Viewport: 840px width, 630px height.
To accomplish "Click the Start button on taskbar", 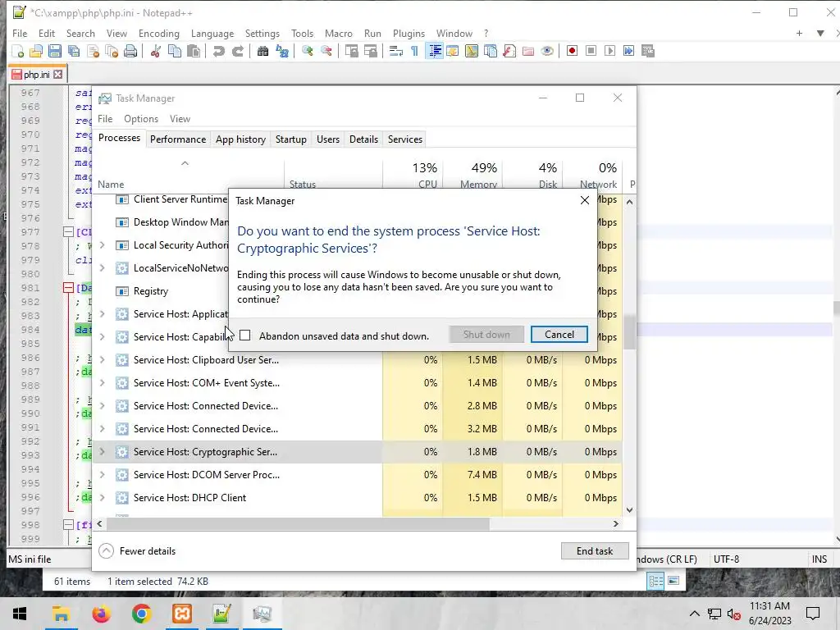I will pos(20,614).
